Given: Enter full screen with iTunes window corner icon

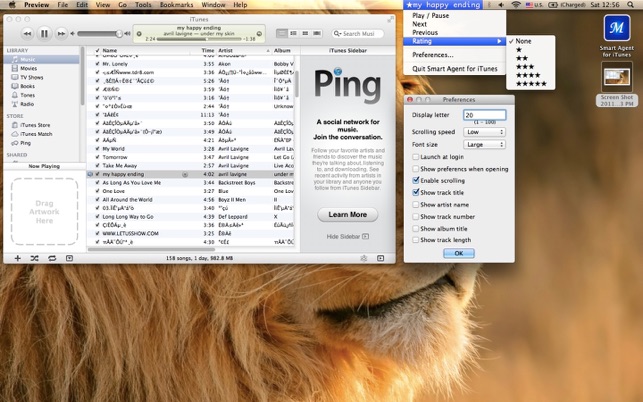Looking at the screenshot, I should pos(390,19).
